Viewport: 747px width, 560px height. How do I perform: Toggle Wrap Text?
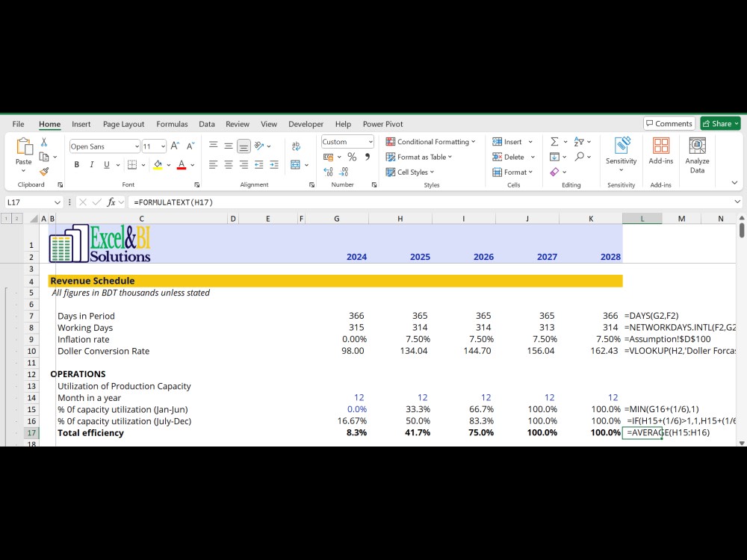tap(296, 146)
